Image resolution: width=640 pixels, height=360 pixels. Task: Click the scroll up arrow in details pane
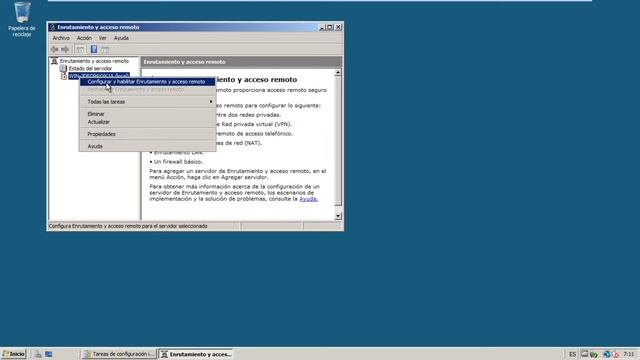(338, 73)
